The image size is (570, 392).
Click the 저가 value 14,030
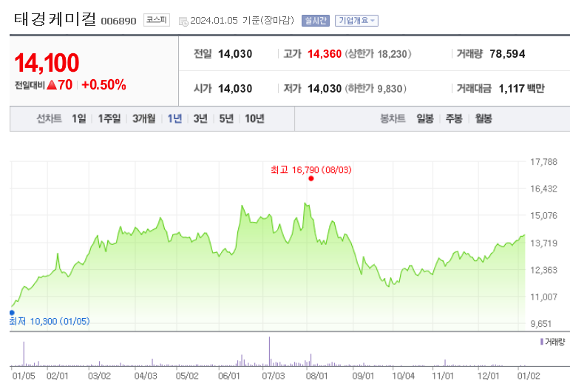click(325, 88)
